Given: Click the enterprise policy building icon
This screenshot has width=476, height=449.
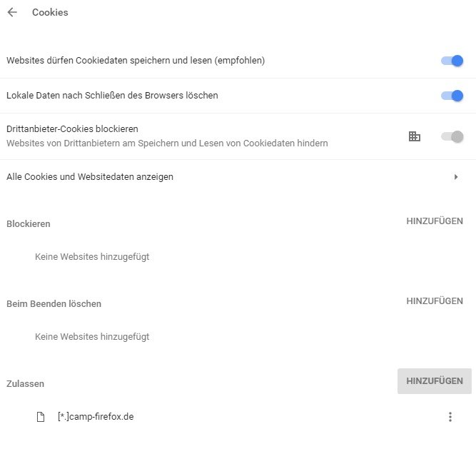Looking at the screenshot, I should tap(414, 136).
